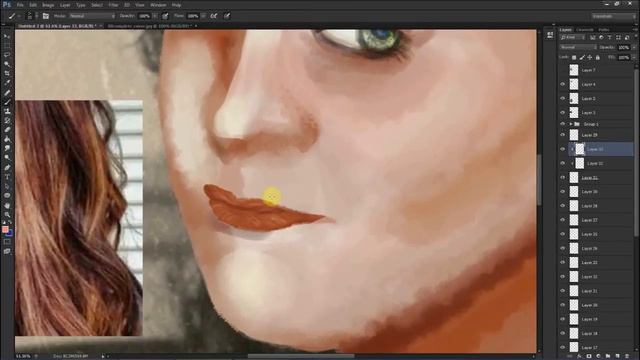640x360 pixels.
Task: Lock all layer attributes
Action: click(598, 58)
